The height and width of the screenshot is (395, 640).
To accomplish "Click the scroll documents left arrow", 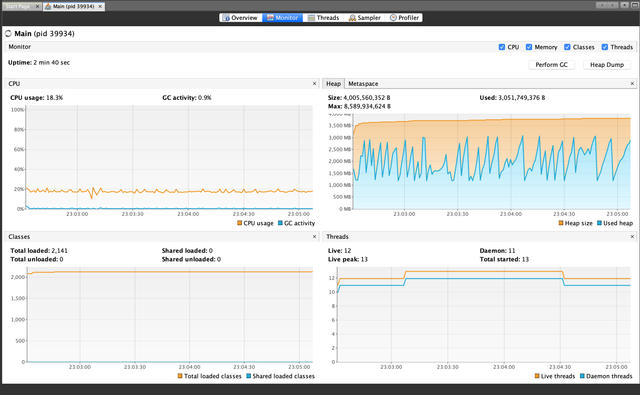I will click(x=601, y=5).
